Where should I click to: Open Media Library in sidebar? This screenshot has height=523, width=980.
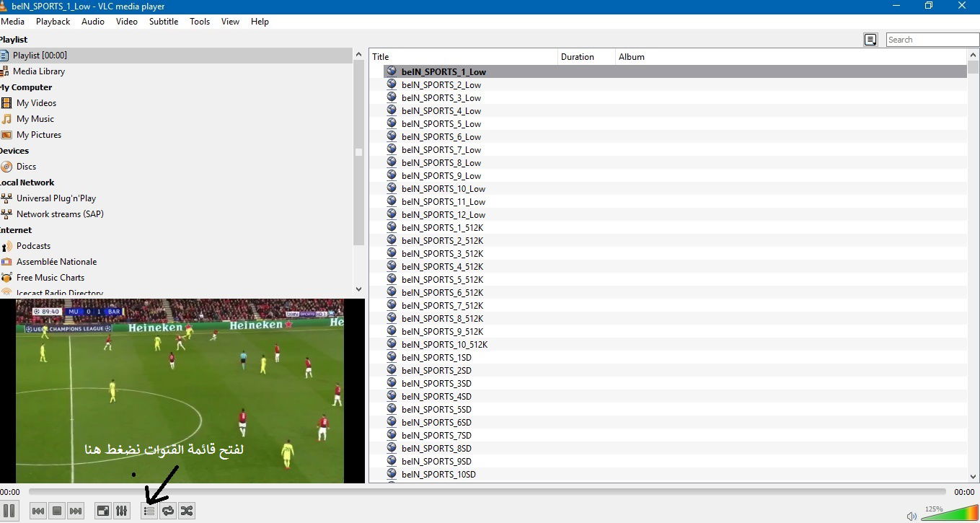point(39,71)
